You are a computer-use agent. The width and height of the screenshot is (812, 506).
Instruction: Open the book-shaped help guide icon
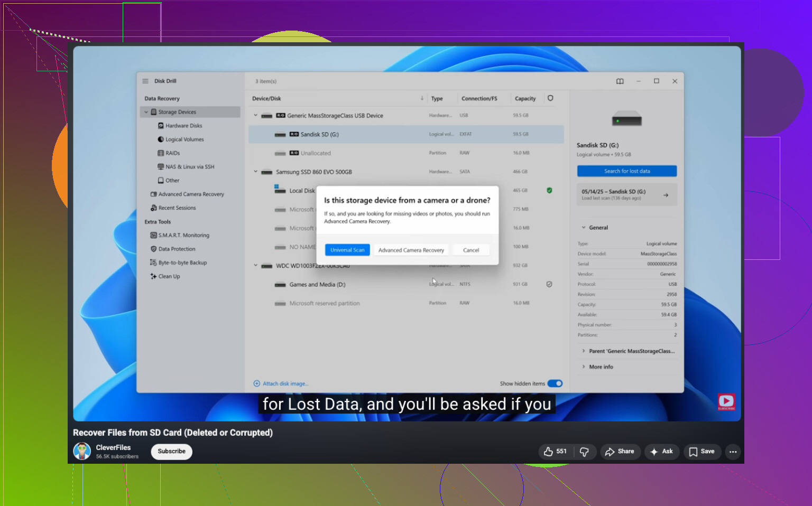pos(620,81)
